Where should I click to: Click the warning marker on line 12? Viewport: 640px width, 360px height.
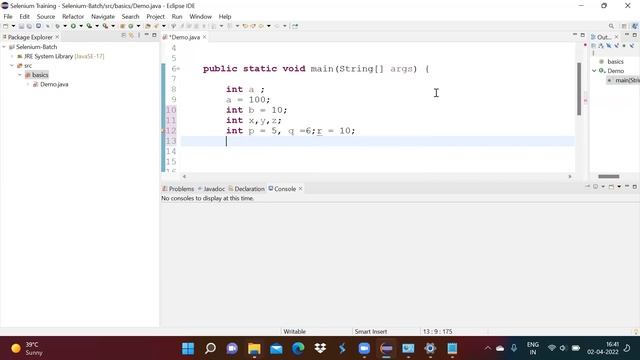coord(164,131)
